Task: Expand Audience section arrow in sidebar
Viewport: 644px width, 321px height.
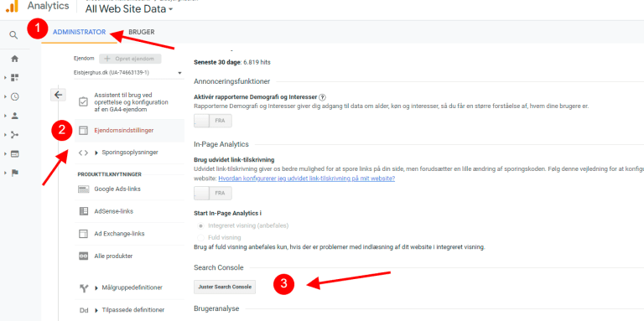Action: click(x=5, y=116)
